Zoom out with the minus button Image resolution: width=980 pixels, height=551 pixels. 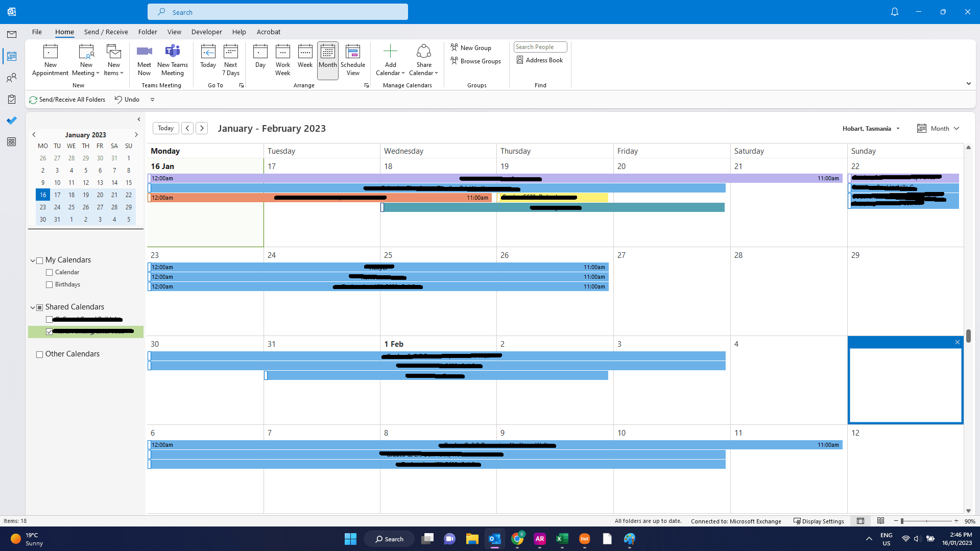(x=896, y=521)
